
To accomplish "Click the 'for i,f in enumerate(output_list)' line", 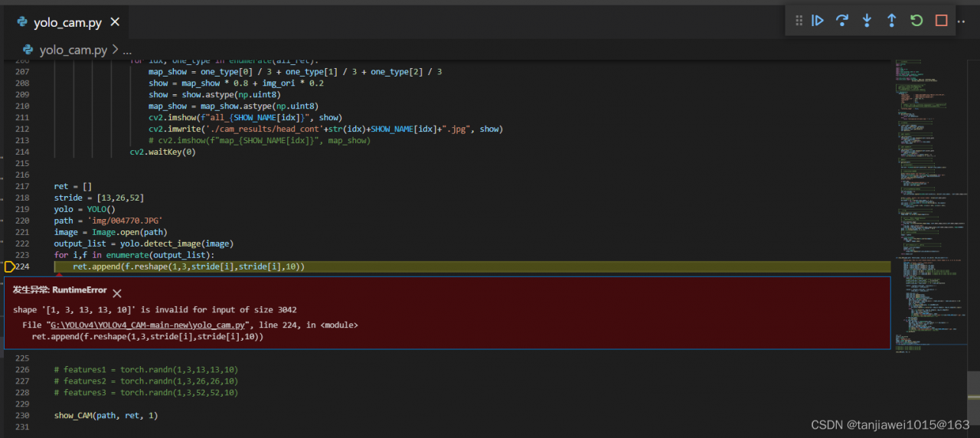I will pos(134,255).
